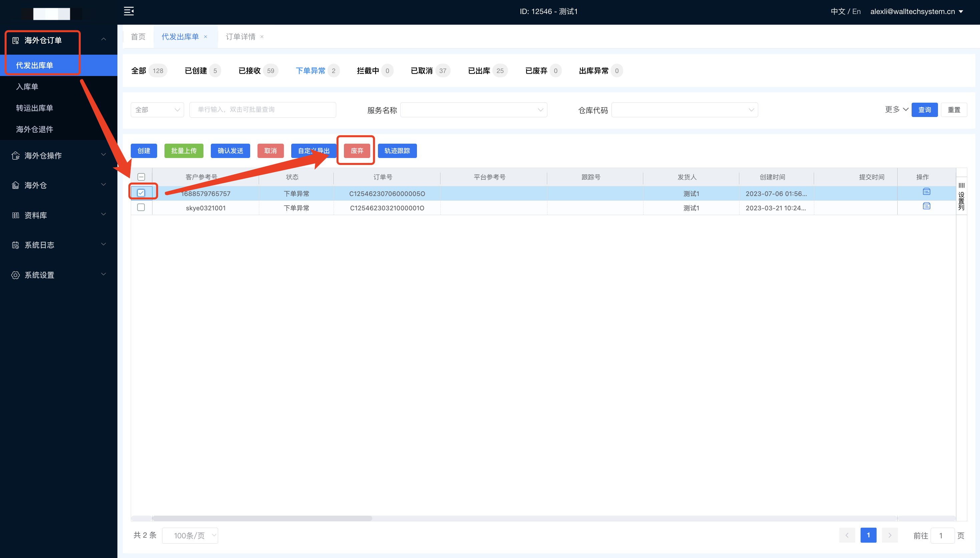980x558 pixels.
Task: Select the 已出库 status tab
Action: pyautogui.click(x=488, y=71)
